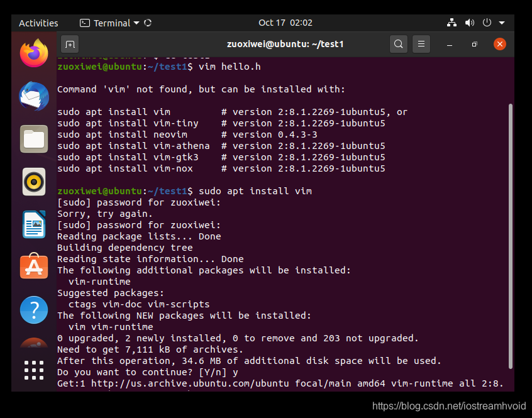This screenshot has height=418, width=532.
Task: Open the Terminal app menu dropdown
Action: [x=109, y=23]
